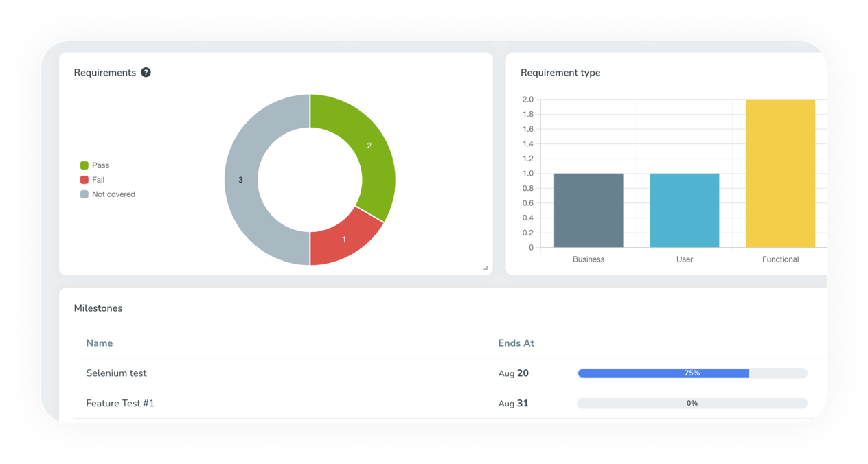Image resolution: width=868 pixels, height=464 pixels.
Task: Click the yellow Functional bar
Action: [780, 172]
